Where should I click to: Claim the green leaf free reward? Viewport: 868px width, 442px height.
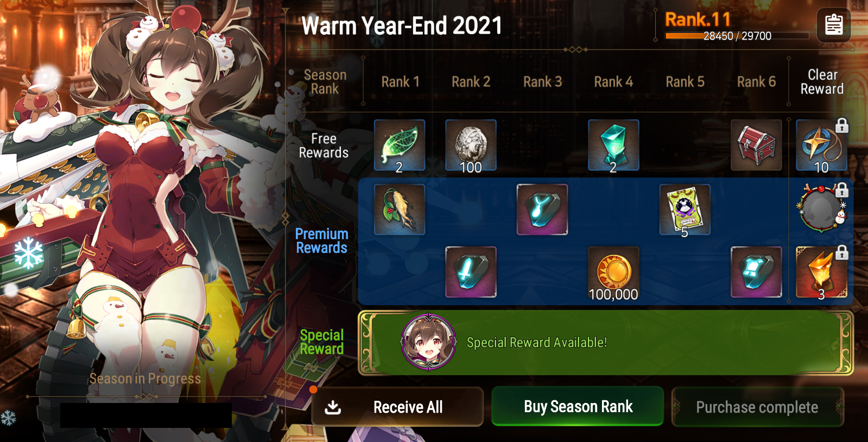(400, 145)
